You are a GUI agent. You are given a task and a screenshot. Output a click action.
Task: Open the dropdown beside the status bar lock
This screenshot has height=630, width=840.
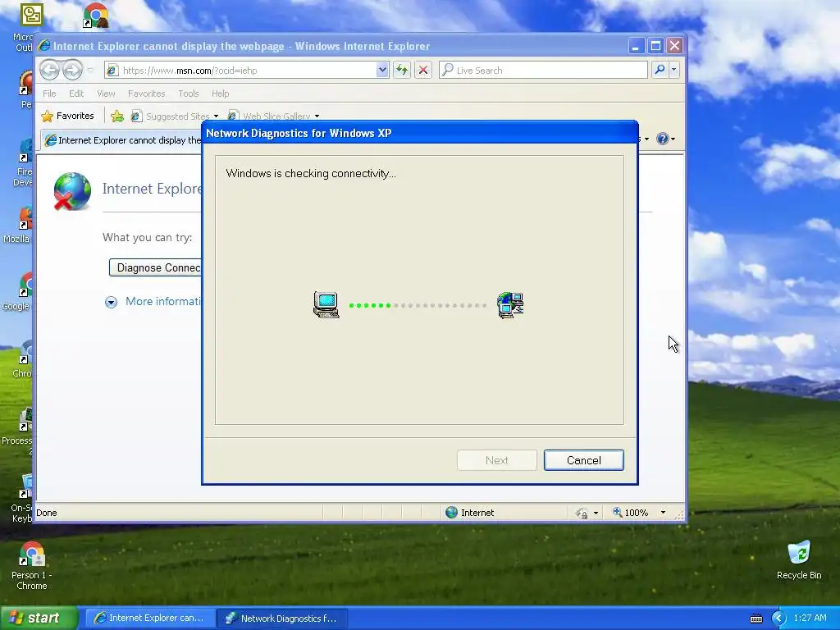tap(596, 514)
